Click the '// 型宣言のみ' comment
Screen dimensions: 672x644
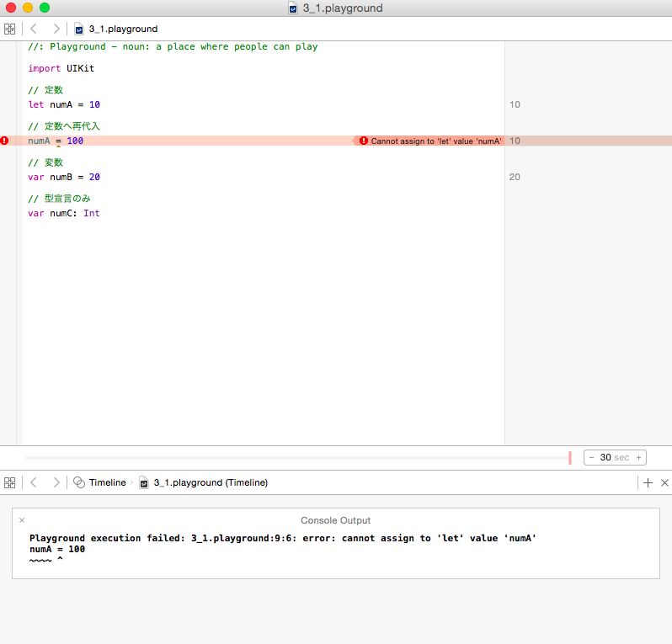point(59,199)
